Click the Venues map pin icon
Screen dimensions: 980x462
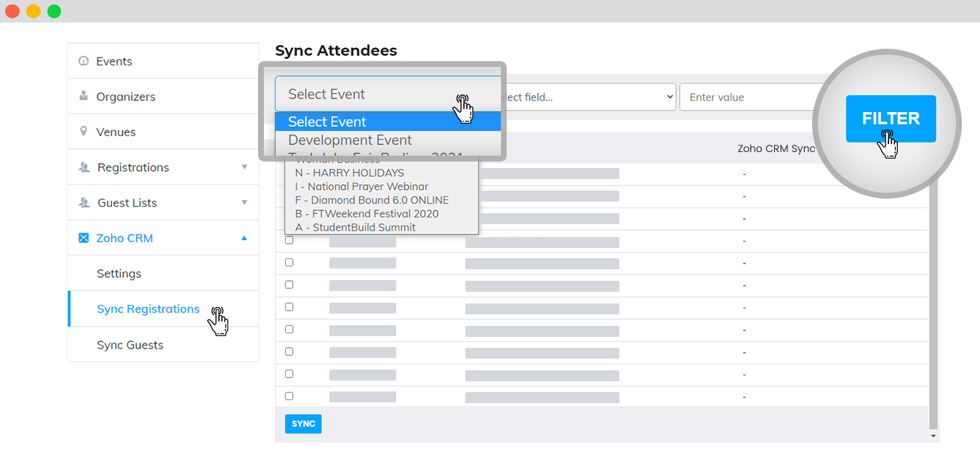pos(84,132)
